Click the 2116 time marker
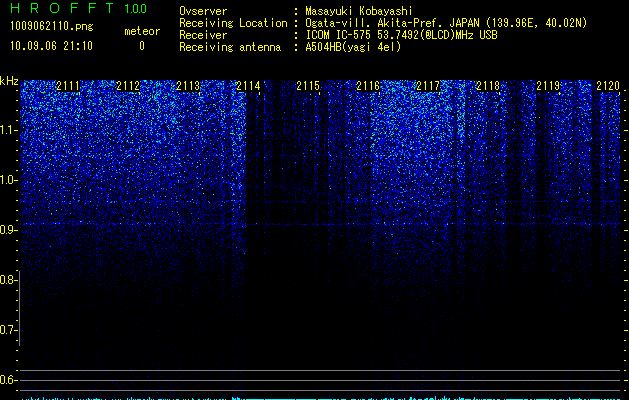Viewport: 629px width, 400px height. 368,86
